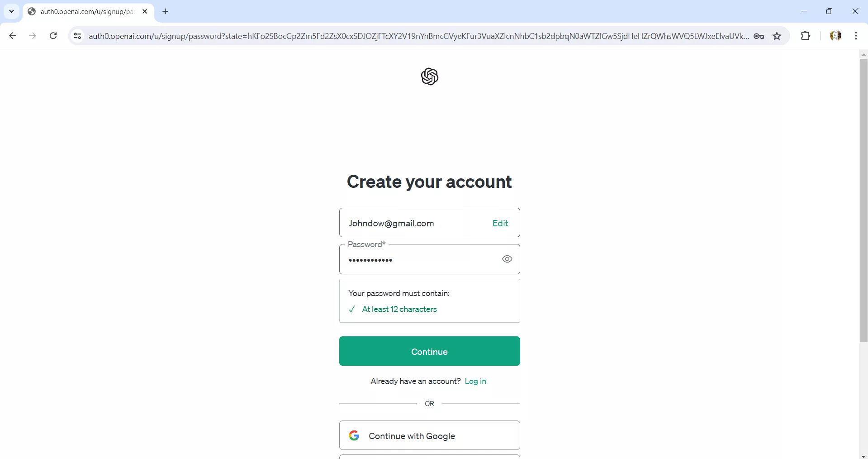Image resolution: width=868 pixels, height=459 pixels.
Task: Open the Chrome profile avatar
Action: [835, 36]
